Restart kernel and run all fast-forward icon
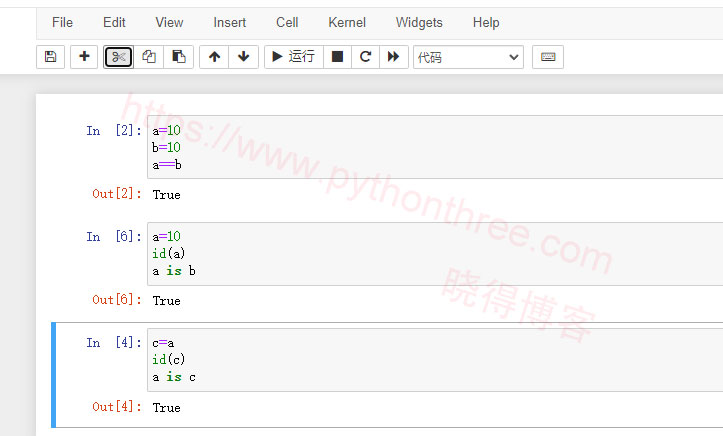The height and width of the screenshot is (436, 723). coord(393,57)
